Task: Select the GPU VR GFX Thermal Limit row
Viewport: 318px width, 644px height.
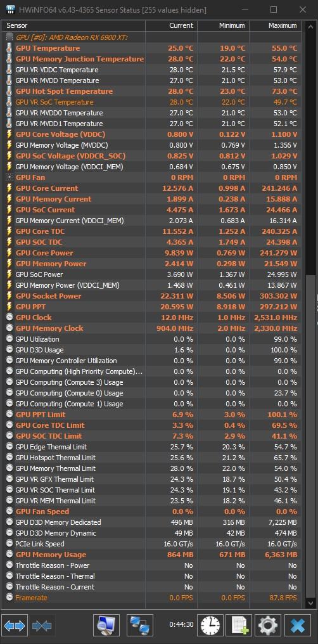Action: point(152,479)
